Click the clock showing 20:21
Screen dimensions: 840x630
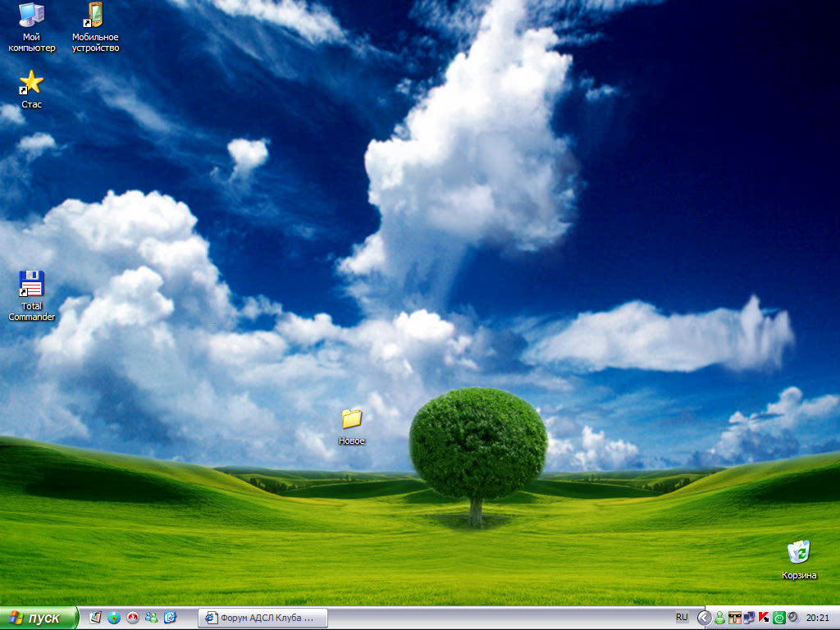pyautogui.click(x=817, y=618)
